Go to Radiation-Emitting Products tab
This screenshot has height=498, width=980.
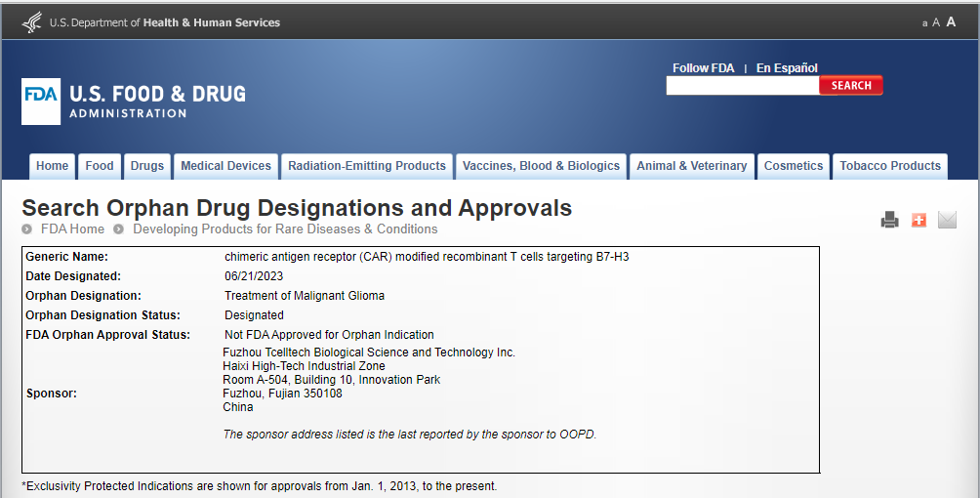pos(367,166)
